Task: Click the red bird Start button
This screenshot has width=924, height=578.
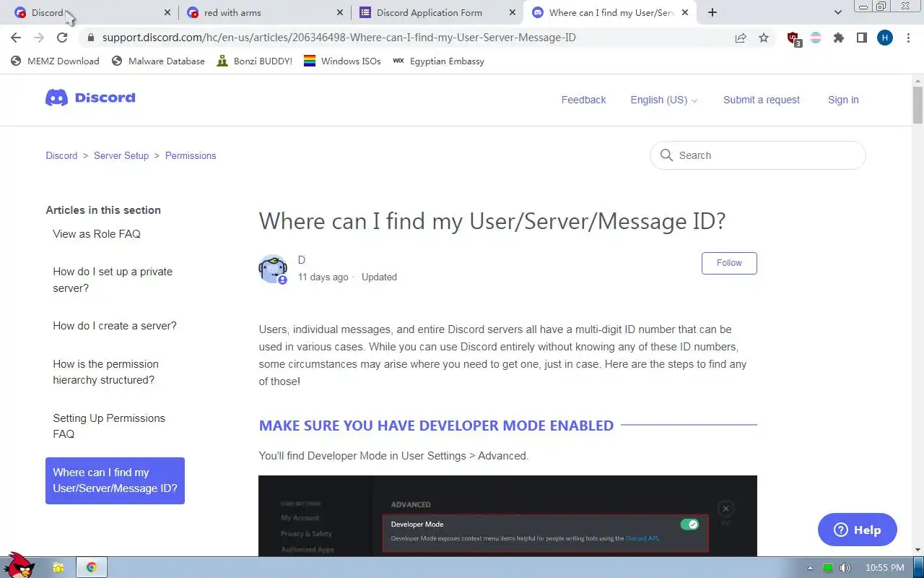Action: tap(19, 566)
